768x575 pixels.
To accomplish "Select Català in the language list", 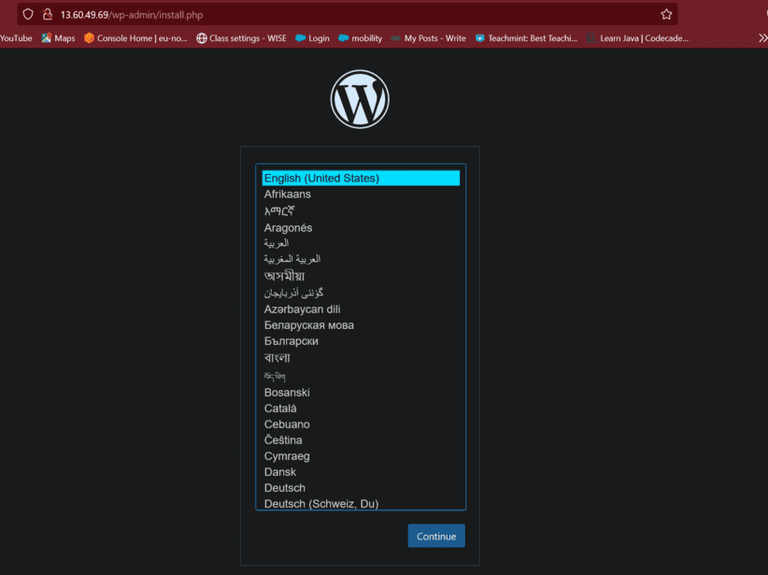I will pyautogui.click(x=361, y=408).
